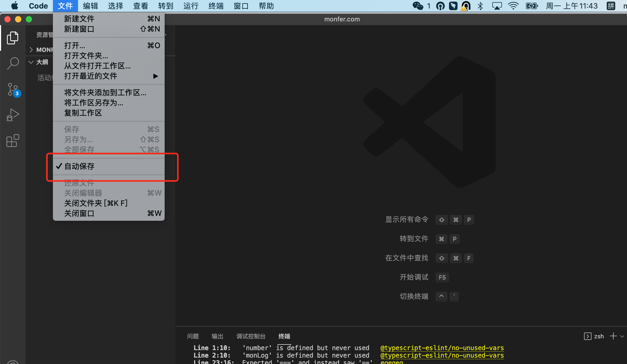
Task: Open the 运行 menu in menu bar
Action: click(x=191, y=6)
